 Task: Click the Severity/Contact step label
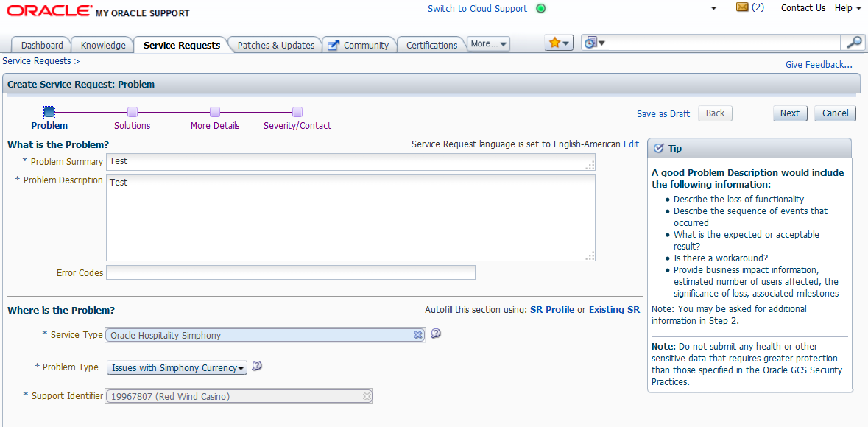(297, 126)
